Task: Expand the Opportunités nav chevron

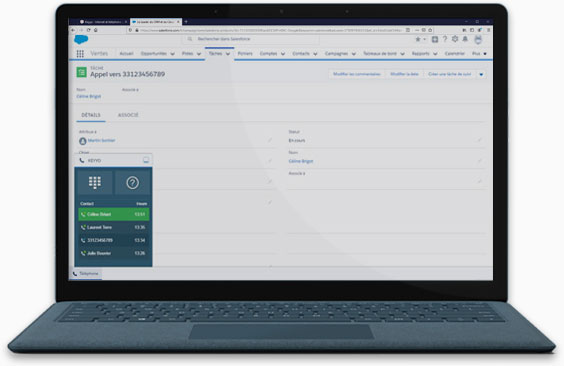Action: (x=172, y=54)
